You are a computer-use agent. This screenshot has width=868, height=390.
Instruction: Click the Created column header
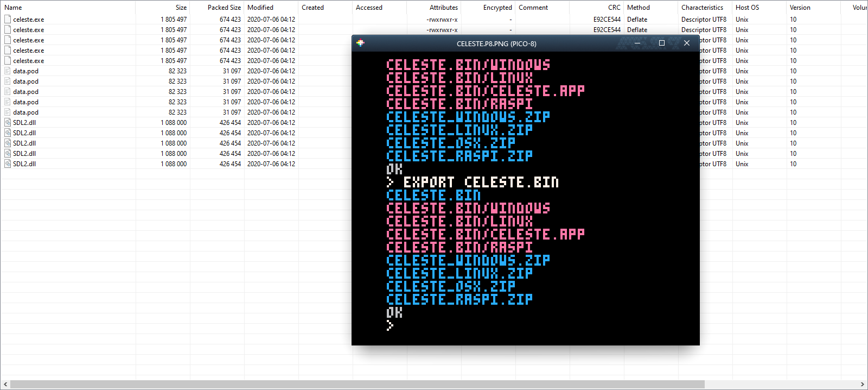click(x=325, y=8)
